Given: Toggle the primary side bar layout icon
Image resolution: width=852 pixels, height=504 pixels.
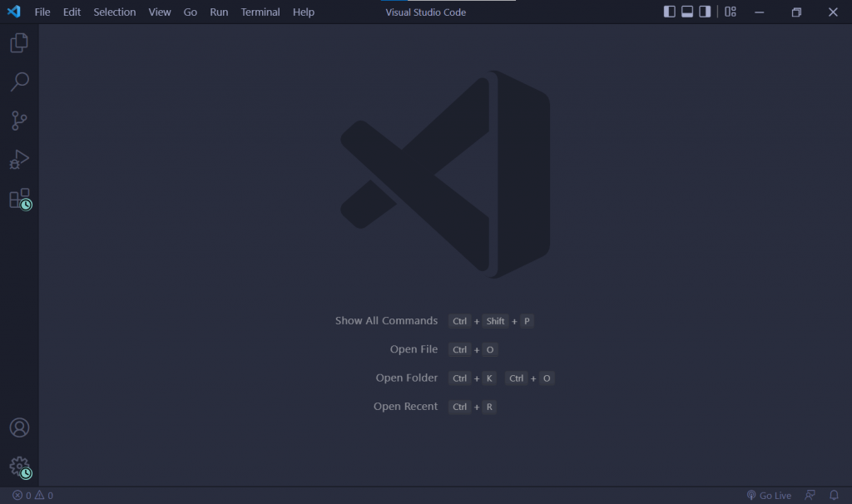Looking at the screenshot, I should point(670,12).
